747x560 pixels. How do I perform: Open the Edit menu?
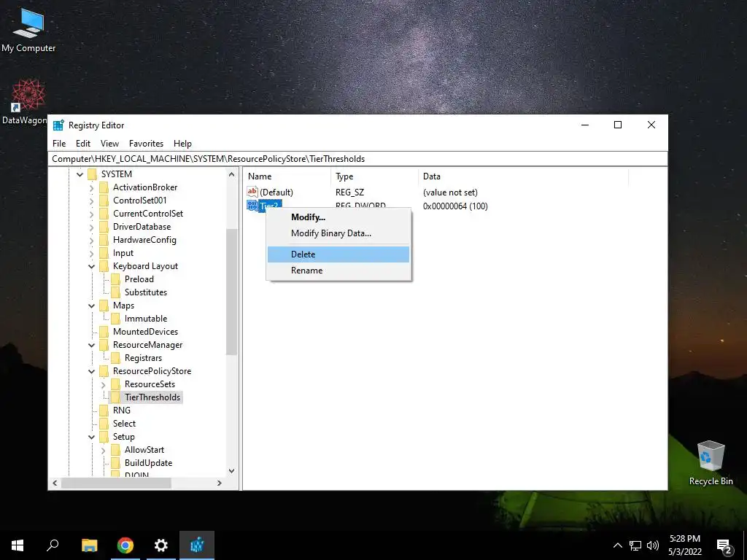(x=83, y=144)
